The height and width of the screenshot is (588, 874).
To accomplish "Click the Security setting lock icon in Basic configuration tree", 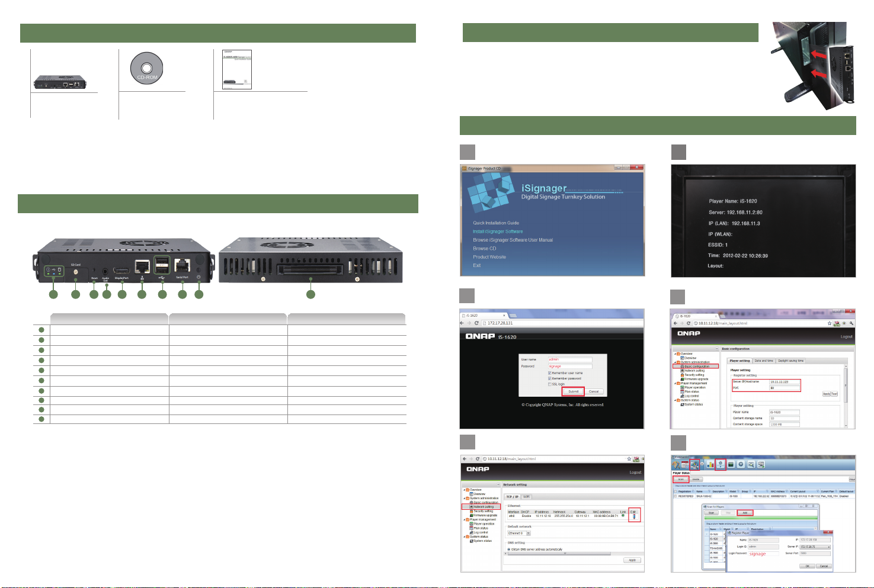I will coord(682,375).
